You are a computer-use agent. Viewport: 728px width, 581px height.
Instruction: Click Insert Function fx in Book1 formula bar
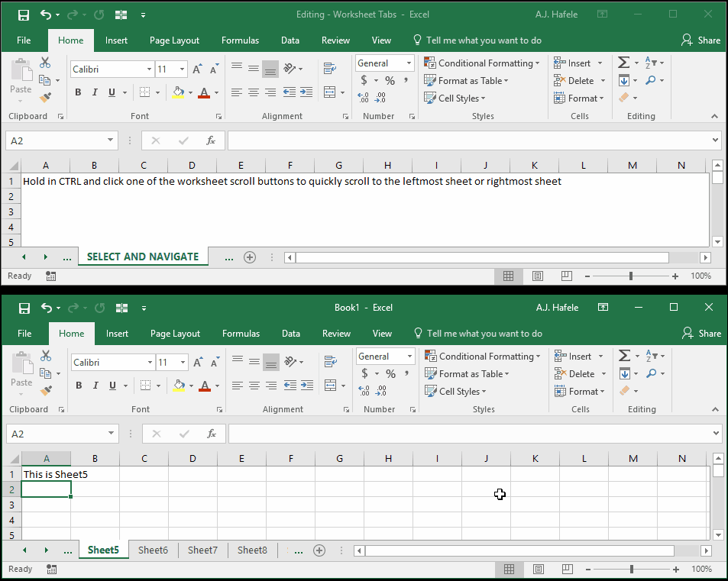click(x=212, y=434)
